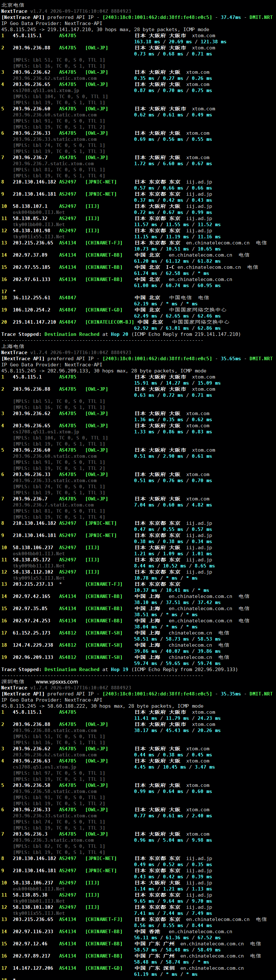Select hop IP address "202.97.12.46"

(x=30, y=943)
